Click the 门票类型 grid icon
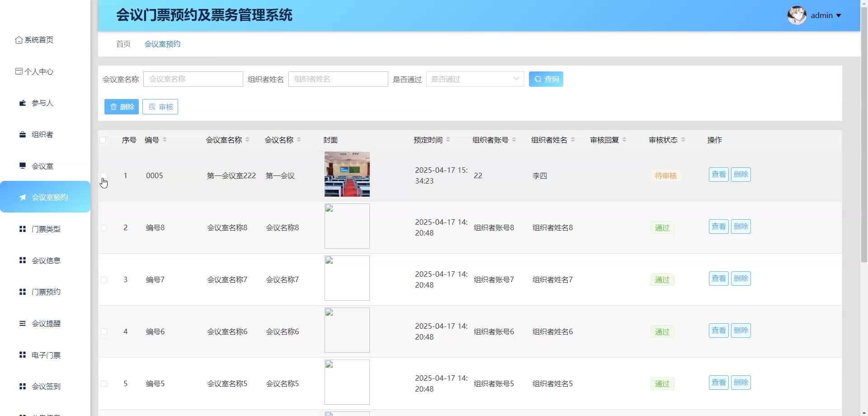 click(23, 229)
